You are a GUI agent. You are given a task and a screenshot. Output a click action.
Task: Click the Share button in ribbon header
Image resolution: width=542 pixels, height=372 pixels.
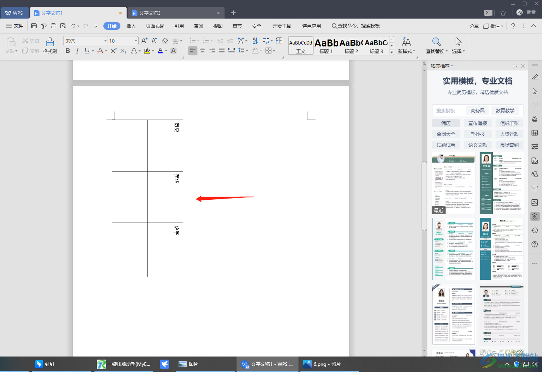point(474,26)
